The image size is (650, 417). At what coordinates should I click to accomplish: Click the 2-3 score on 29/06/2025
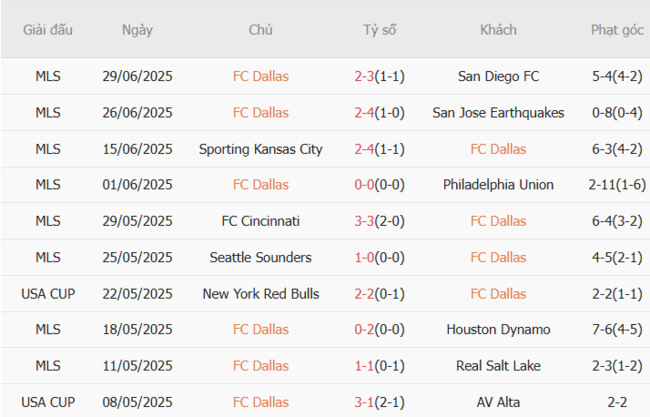364,77
